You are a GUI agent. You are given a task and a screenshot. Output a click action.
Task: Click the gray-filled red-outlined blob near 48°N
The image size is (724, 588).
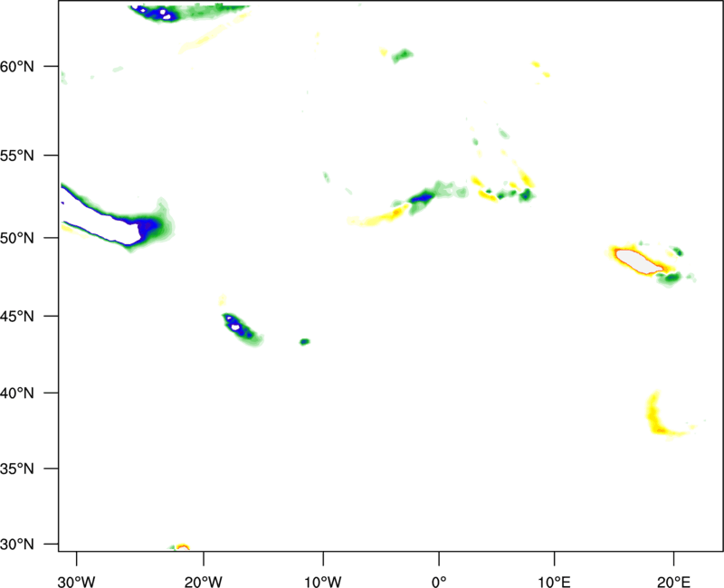point(639,261)
